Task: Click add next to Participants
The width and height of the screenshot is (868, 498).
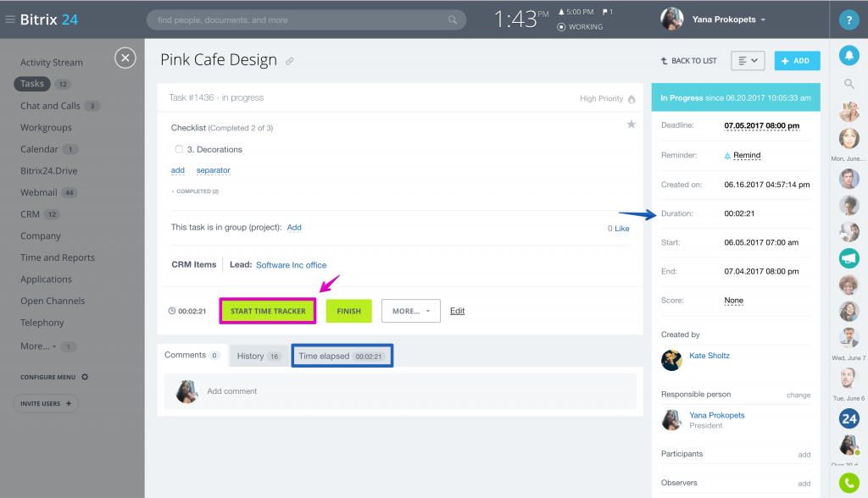Action: 804,455
